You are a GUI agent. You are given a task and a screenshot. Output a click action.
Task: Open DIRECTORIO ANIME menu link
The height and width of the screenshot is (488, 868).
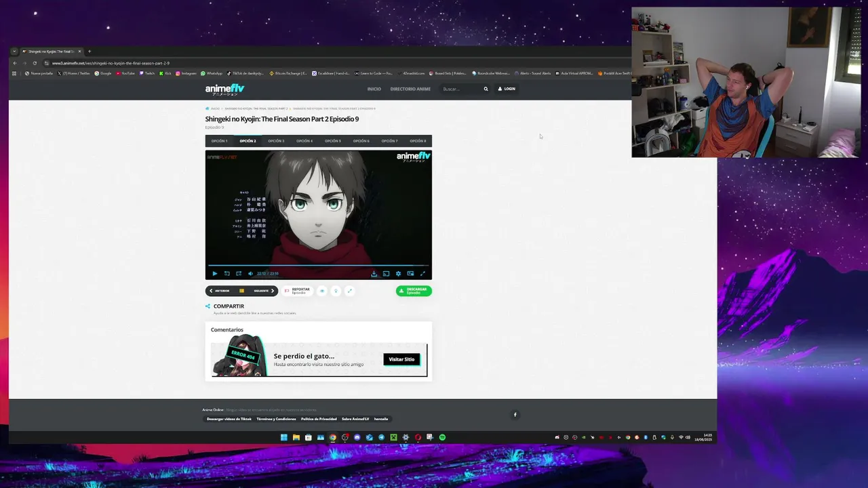click(x=410, y=89)
